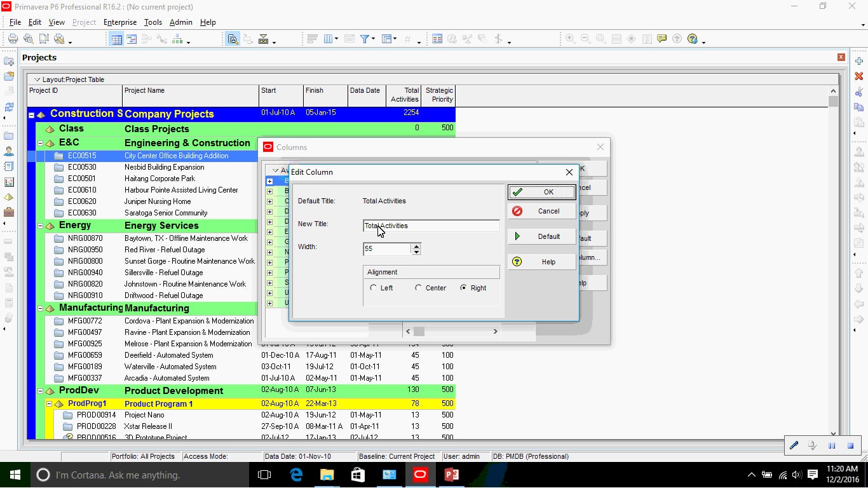Open the Tools menu
Screen dimensions: 868x488
153,22
